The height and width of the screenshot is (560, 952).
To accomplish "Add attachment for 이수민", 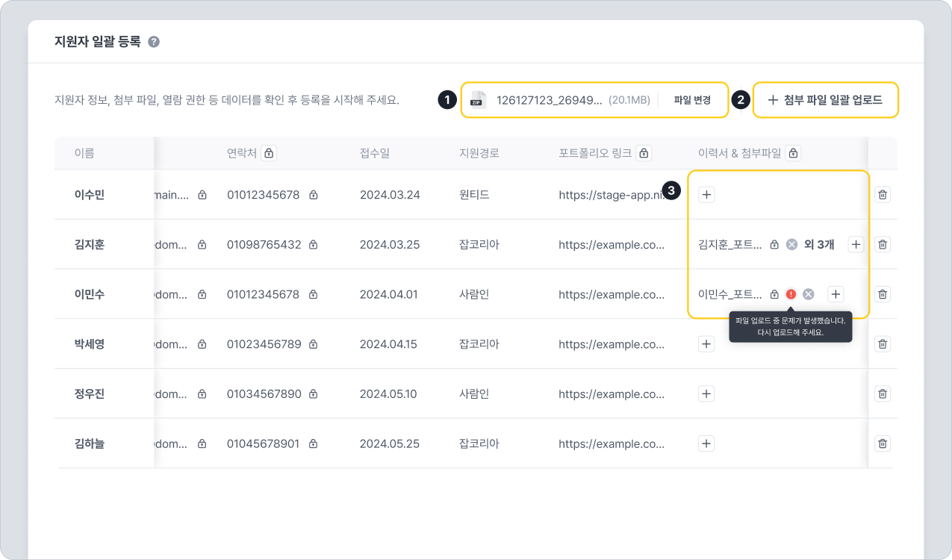I will pyautogui.click(x=706, y=195).
